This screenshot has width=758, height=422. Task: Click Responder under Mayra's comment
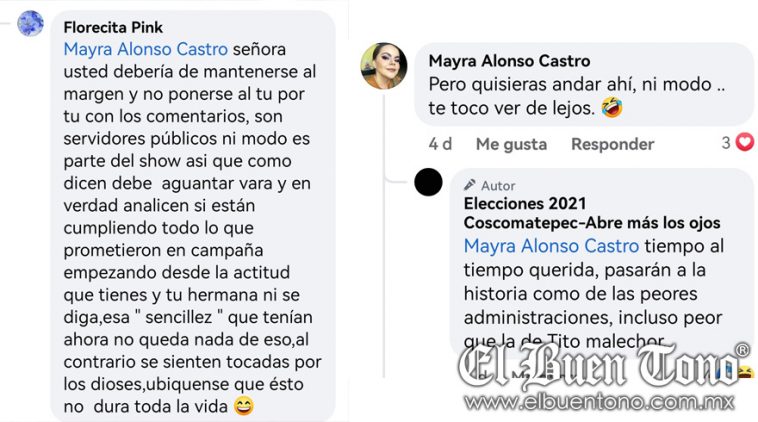[612, 144]
